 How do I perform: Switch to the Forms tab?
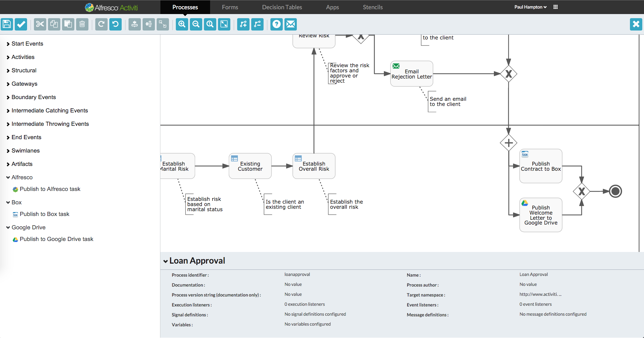(230, 7)
